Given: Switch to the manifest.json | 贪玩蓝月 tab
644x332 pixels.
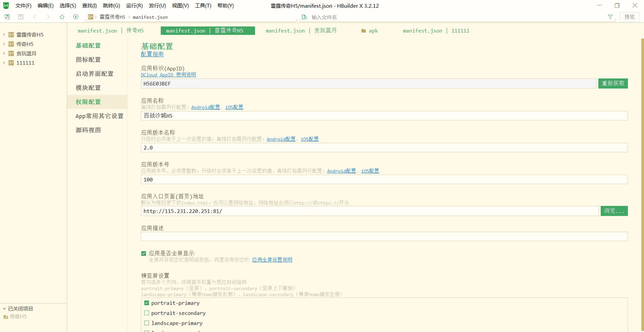Looking at the screenshot, I should pos(301,31).
